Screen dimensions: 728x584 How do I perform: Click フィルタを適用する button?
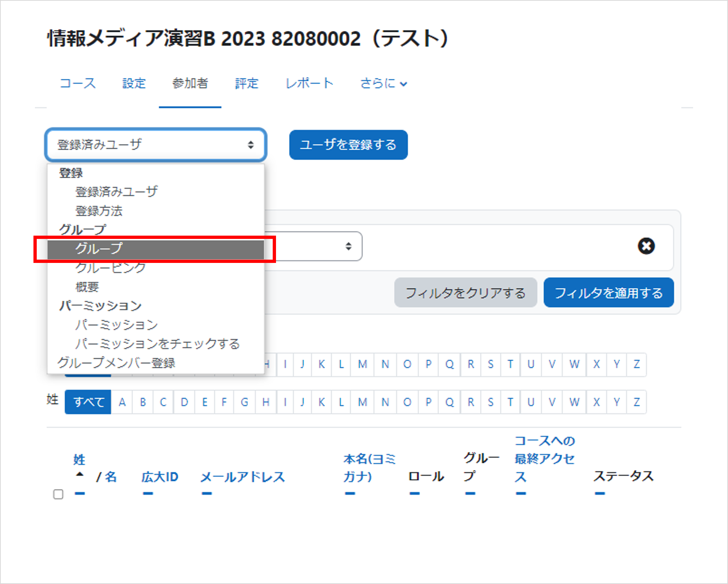coord(609,293)
